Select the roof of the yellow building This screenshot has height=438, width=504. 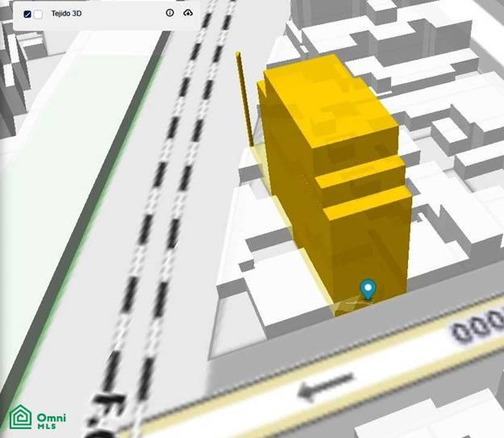(331, 100)
